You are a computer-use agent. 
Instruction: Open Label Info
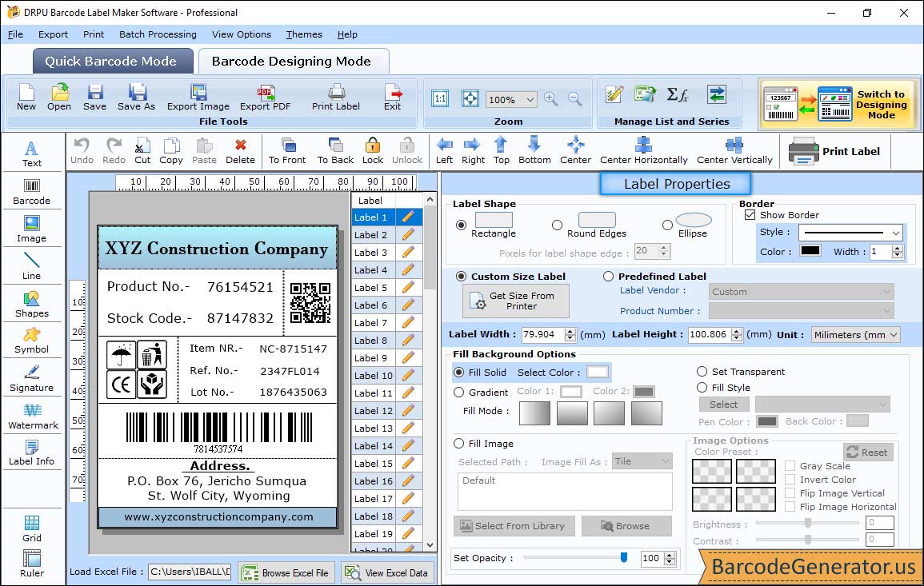tap(32, 453)
